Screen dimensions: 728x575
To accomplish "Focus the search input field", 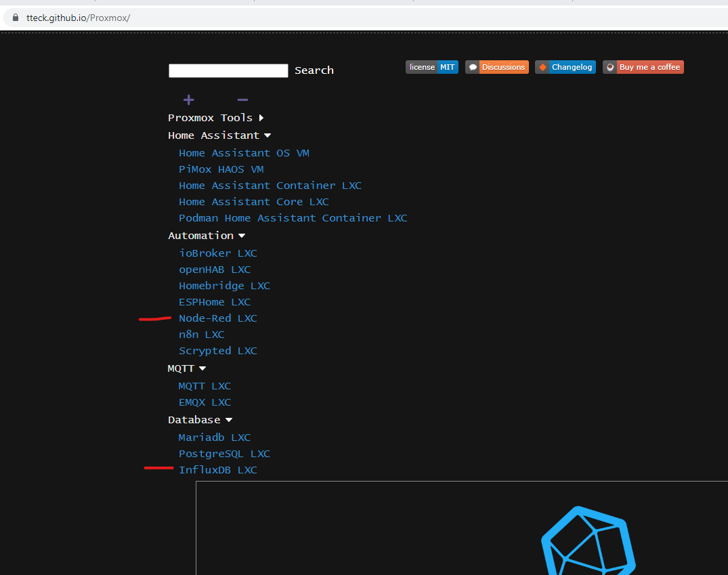I will pos(228,70).
